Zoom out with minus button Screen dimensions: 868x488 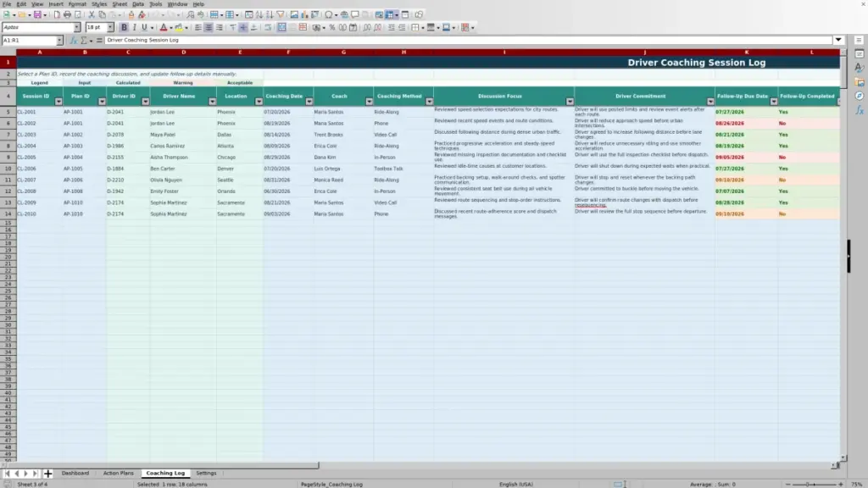point(787,484)
